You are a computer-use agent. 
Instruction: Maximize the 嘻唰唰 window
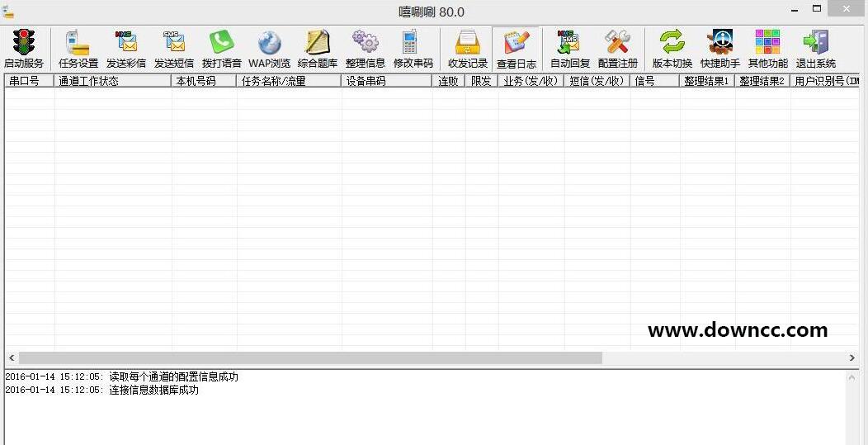pyautogui.click(x=817, y=9)
